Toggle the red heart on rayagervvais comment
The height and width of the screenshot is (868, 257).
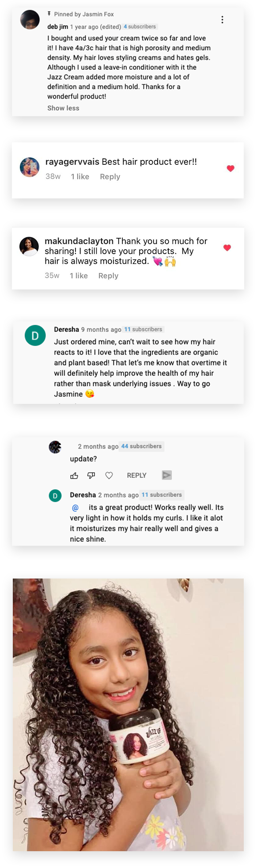[231, 168]
